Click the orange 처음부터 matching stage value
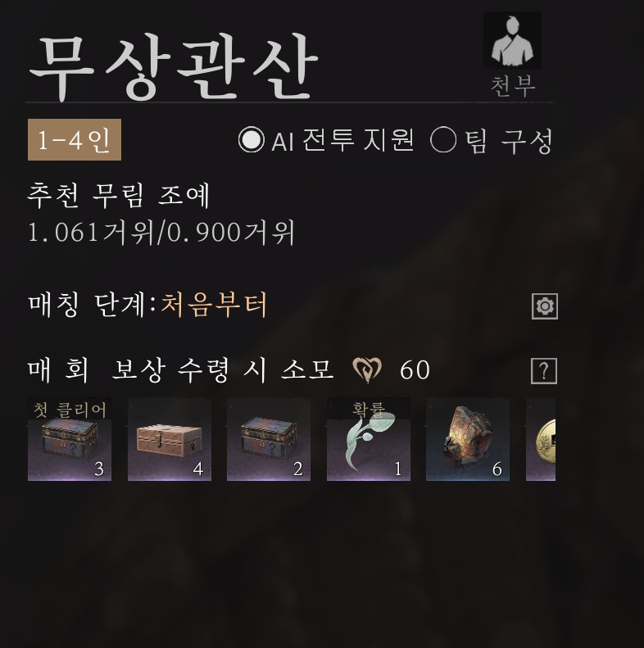644x648 pixels. (x=214, y=305)
